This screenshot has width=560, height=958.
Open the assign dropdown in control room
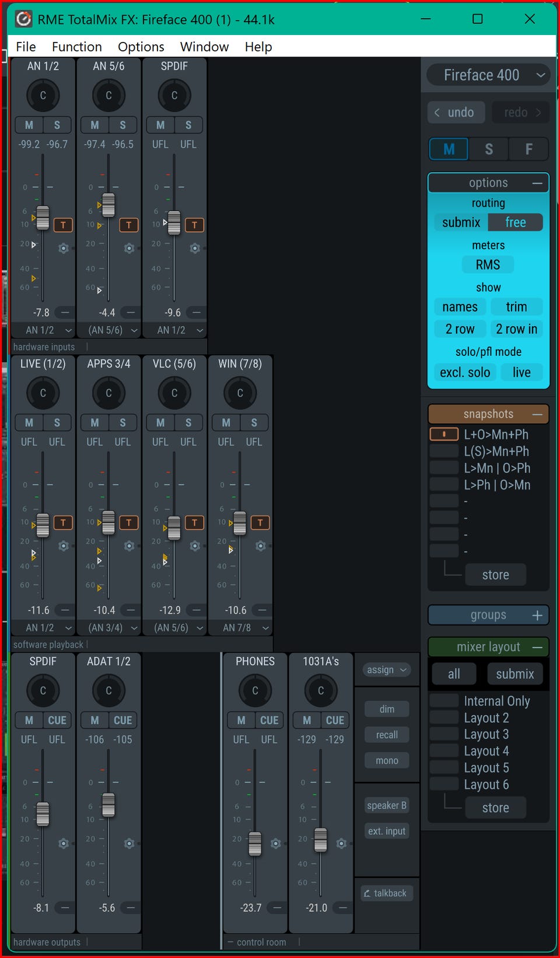[x=387, y=670]
